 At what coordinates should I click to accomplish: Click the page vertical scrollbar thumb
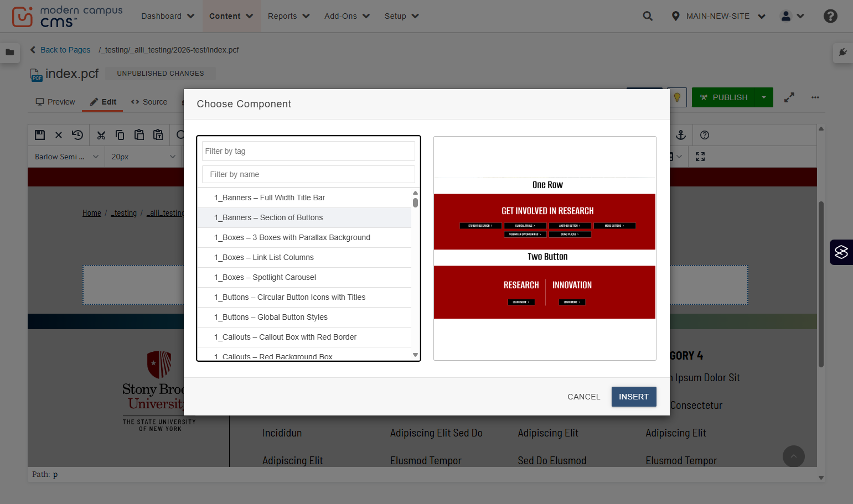821,284
